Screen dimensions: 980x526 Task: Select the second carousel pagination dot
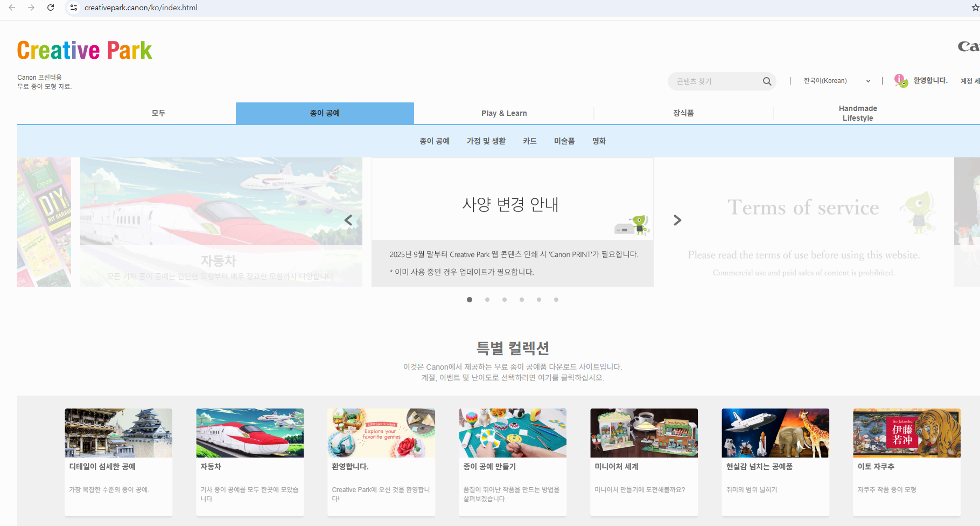[x=487, y=300]
